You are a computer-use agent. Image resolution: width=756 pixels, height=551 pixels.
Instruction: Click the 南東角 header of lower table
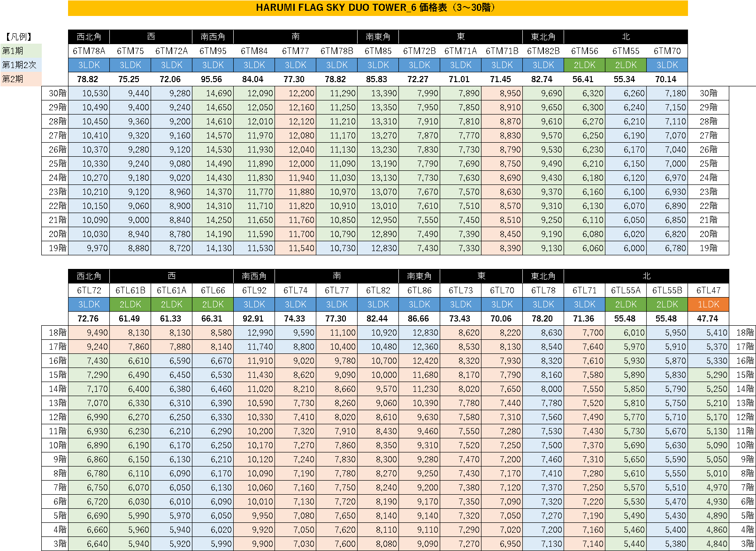click(419, 276)
